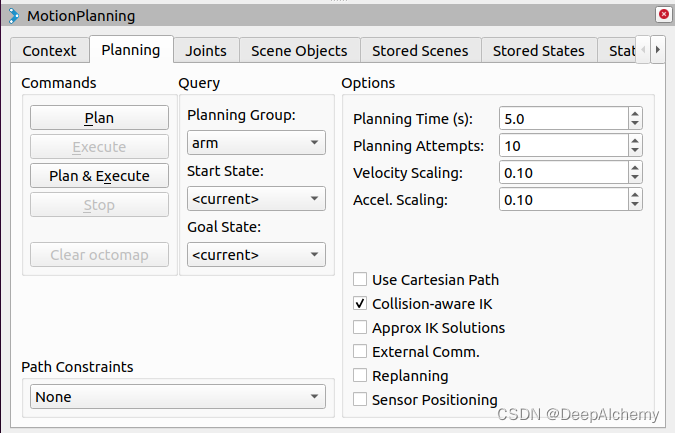This screenshot has width=675, height=433.
Task: Enable Use Cartesian Path checkbox
Action: tap(360, 280)
